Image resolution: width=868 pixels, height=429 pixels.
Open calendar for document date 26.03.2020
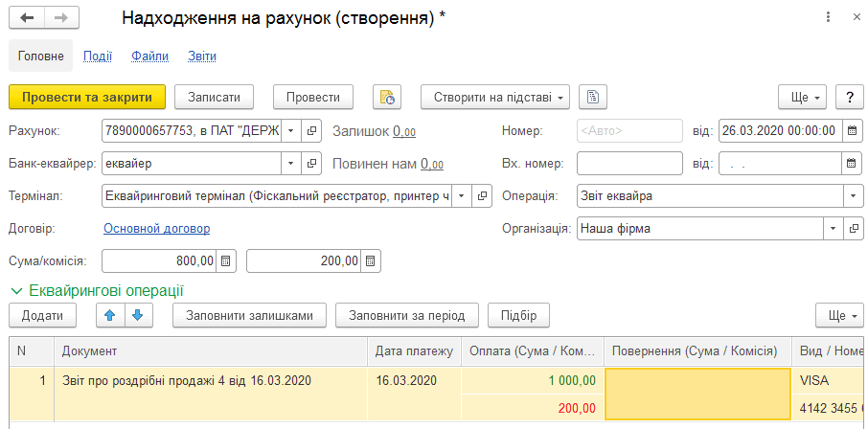[x=853, y=131]
